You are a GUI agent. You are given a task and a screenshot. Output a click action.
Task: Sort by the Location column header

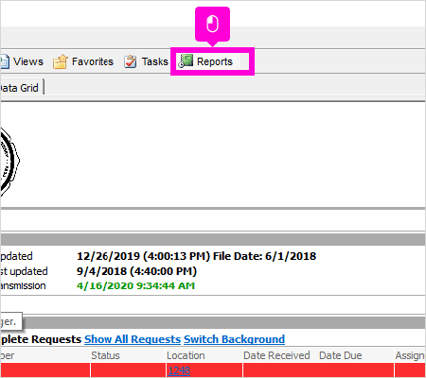(x=186, y=356)
